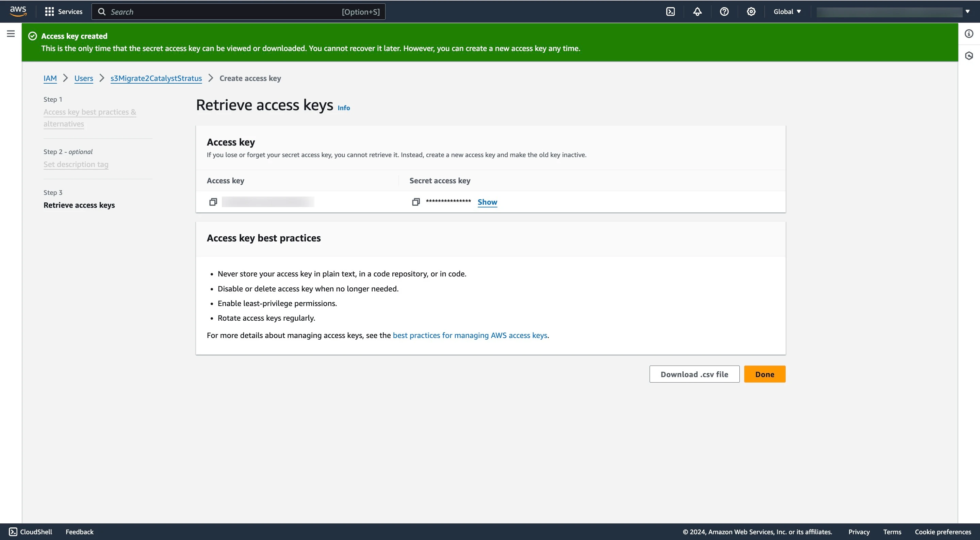Show the hidden secret access key
Screen dimensions: 980x540
(487, 202)
